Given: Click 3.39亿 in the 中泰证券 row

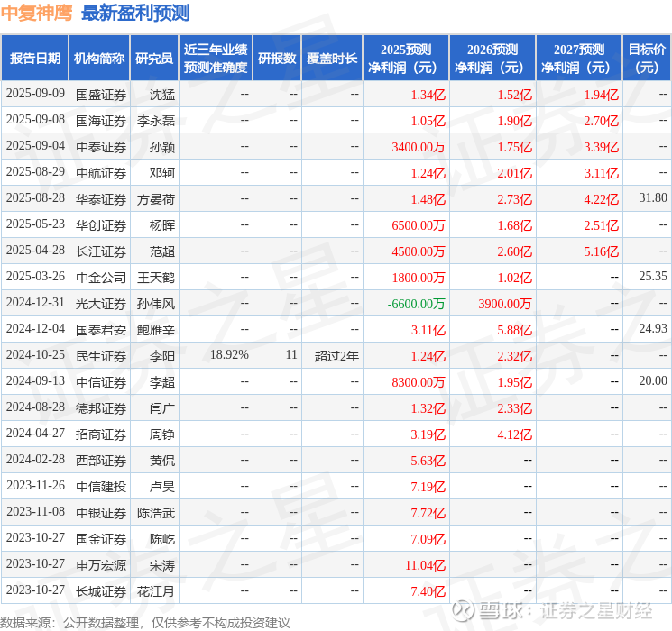Looking at the screenshot, I should tap(602, 147).
